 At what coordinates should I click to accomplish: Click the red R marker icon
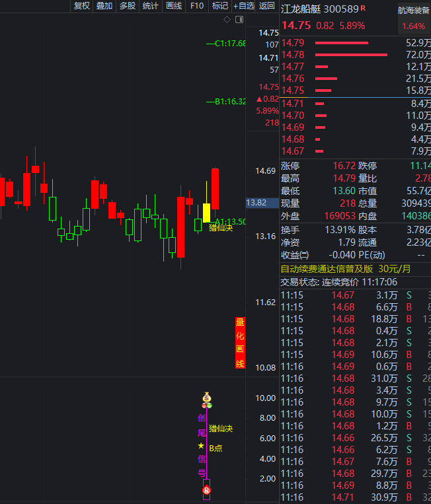point(206,490)
